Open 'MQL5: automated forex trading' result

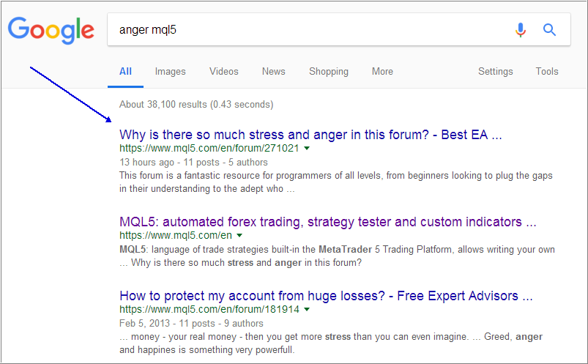pyautogui.click(x=327, y=222)
